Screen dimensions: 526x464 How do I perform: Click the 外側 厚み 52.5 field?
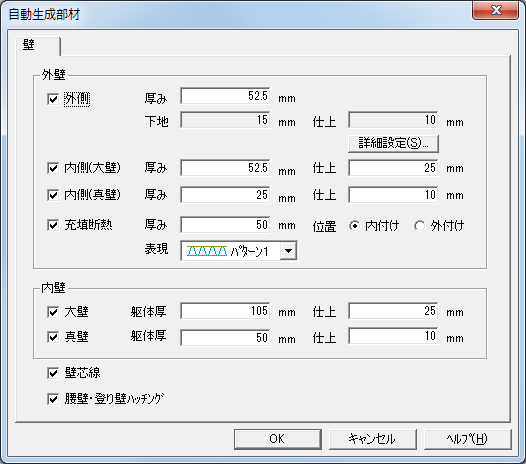click(225, 96)
